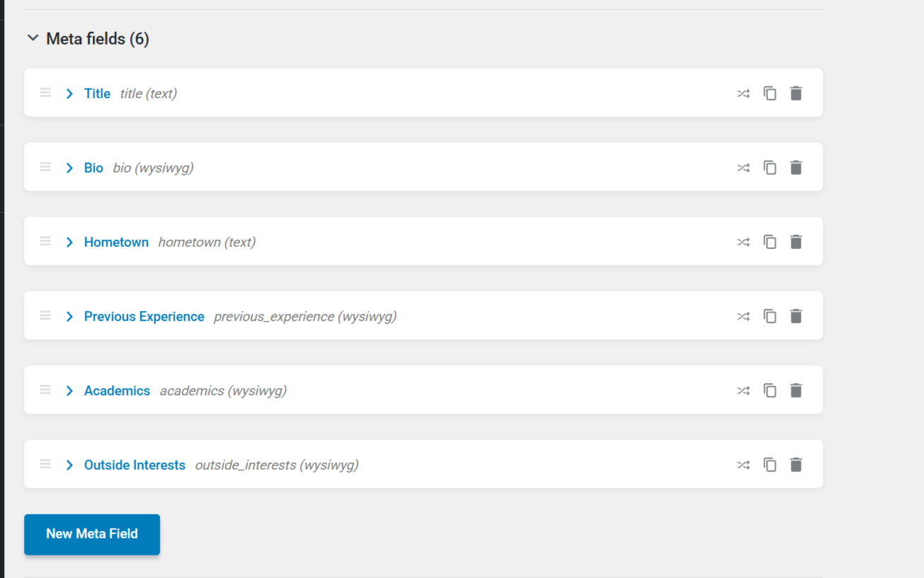Duplicate the Academics meta field
This screenshot has height=578, width=924.
click(x=770, y=391)
